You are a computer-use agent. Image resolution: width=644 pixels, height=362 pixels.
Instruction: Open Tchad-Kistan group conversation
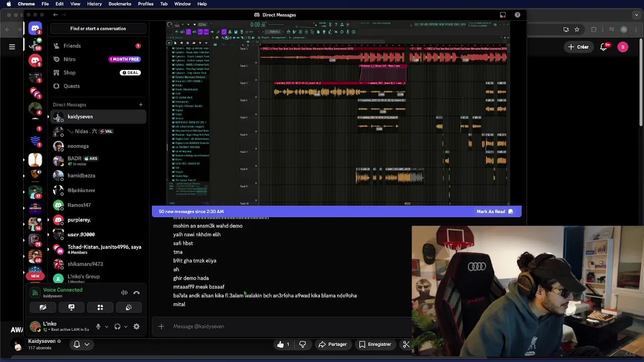point(98,249)
